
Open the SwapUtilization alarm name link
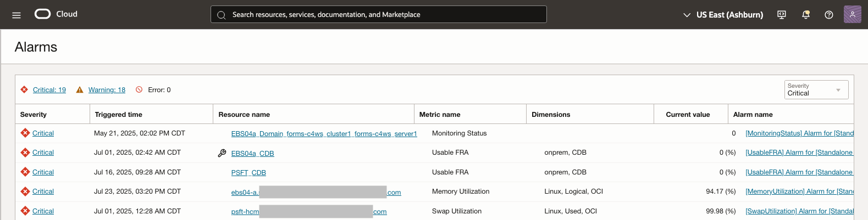[800, 211]
